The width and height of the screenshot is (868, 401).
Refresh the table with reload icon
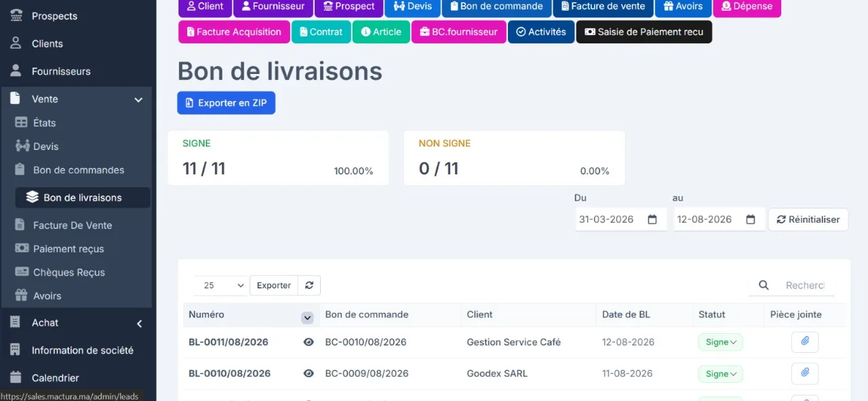point(309,286)
